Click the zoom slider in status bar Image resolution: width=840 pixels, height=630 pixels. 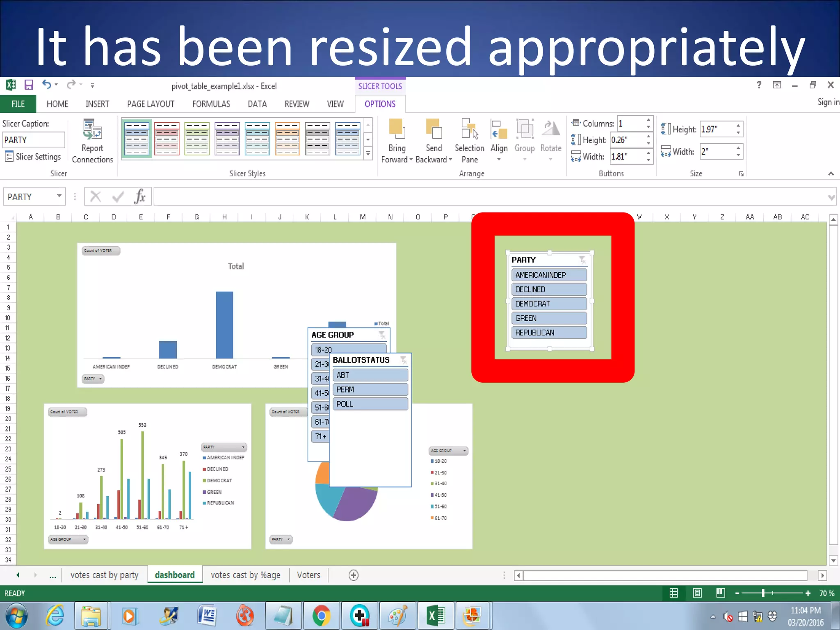[763, 593]
